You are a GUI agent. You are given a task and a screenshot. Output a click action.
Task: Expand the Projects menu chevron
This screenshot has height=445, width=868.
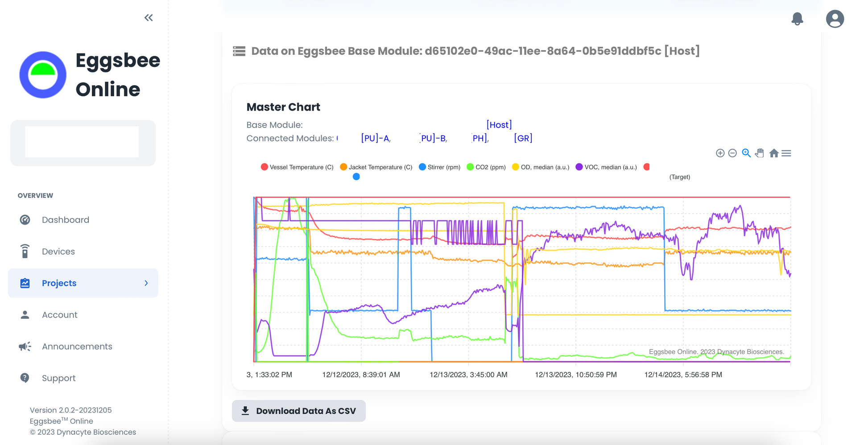[x=146, y=283]
